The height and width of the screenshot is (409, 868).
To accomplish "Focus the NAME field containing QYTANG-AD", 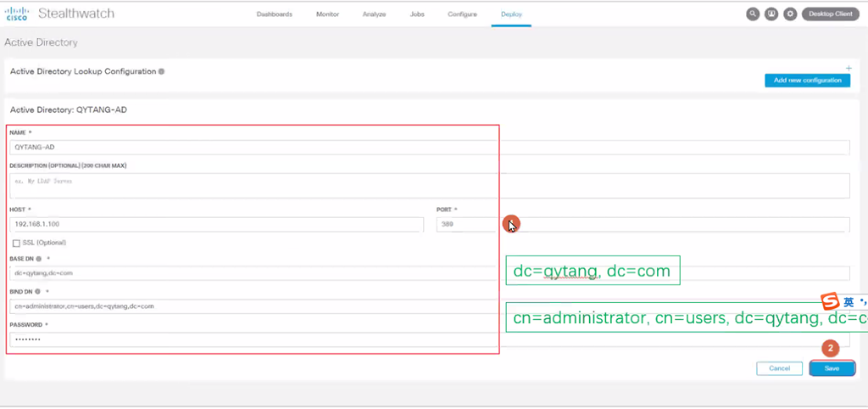I will pyautogui.click(x=430, y=148).
